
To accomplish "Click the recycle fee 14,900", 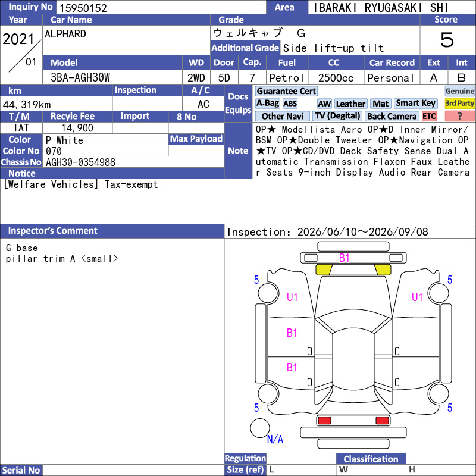I will pos(77,128).
